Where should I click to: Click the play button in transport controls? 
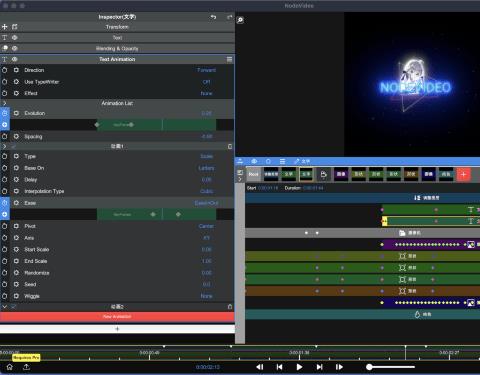pos(299,367)
